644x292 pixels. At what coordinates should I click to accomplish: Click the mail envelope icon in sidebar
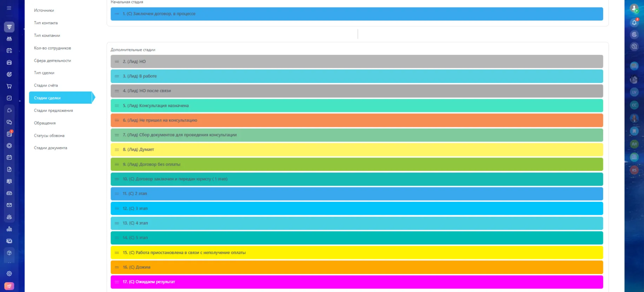point(9,205)
